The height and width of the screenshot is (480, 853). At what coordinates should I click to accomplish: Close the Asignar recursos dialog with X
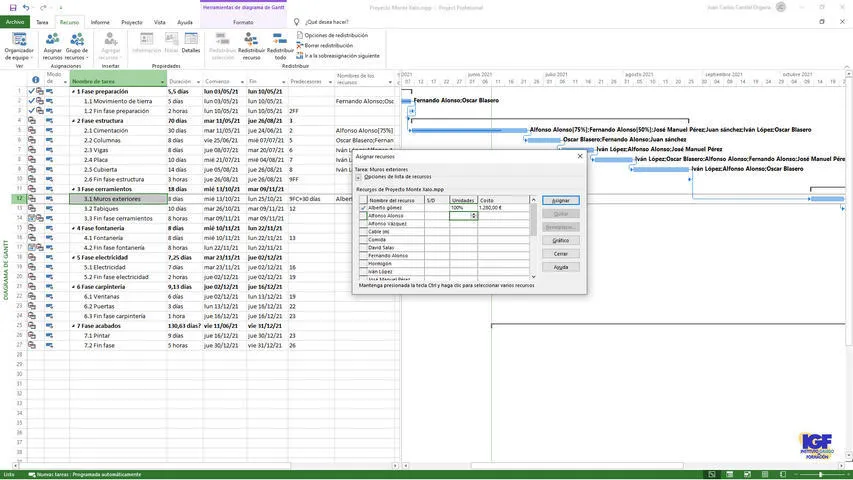[580, 156]
